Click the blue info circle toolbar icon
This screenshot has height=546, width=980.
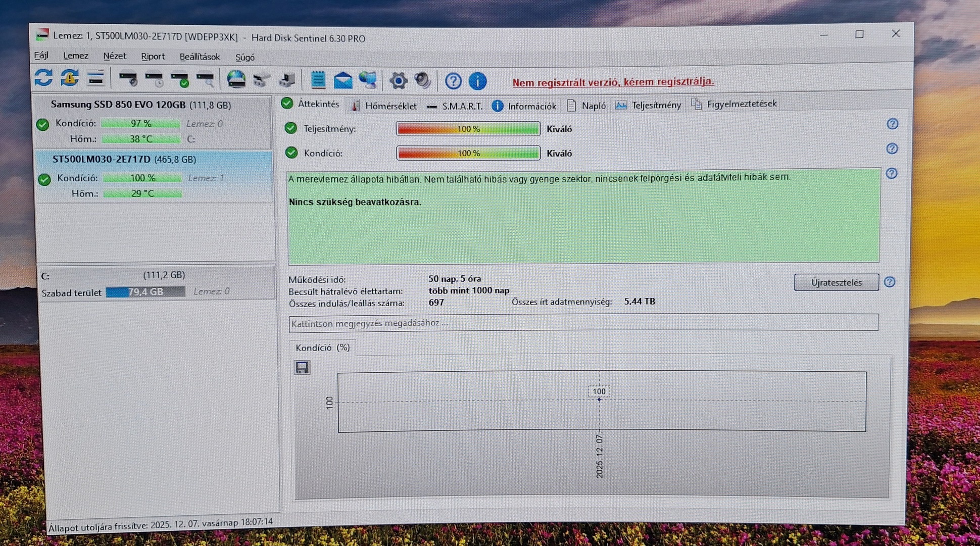477,81
